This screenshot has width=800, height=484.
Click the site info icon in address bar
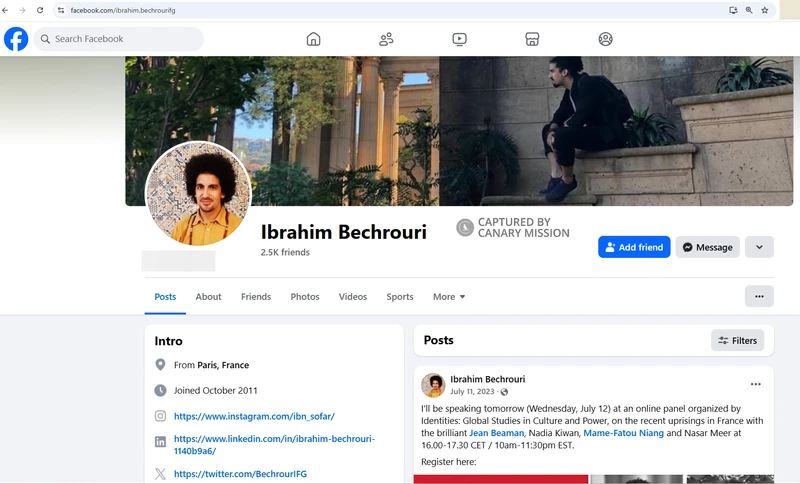click(61, 10)
